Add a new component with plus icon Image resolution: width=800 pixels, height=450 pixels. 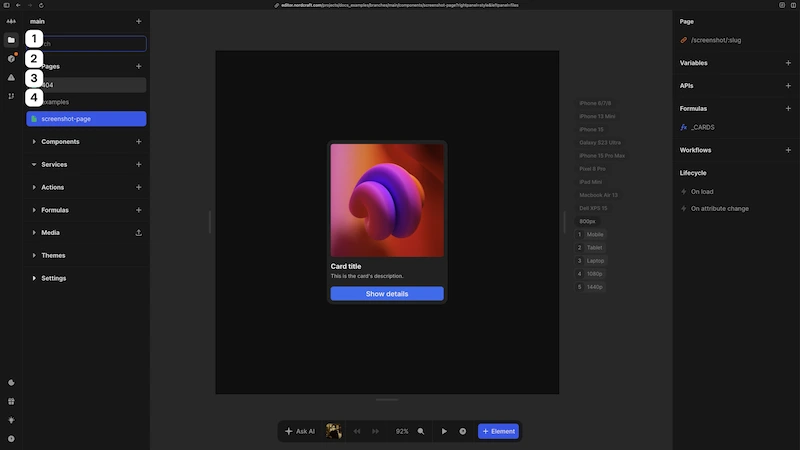point(138,142)
